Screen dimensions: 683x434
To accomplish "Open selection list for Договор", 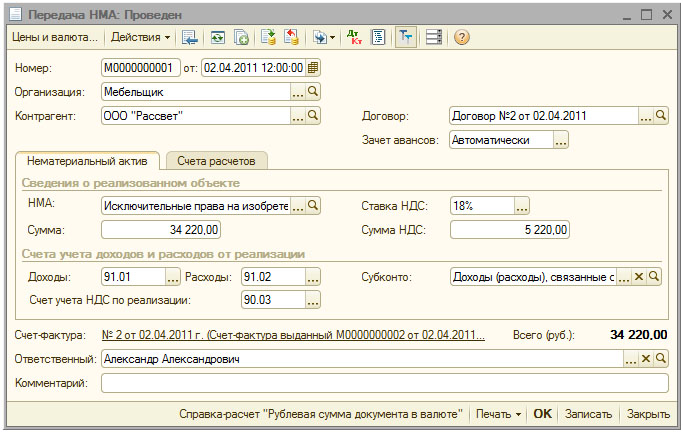I will 646,116.
